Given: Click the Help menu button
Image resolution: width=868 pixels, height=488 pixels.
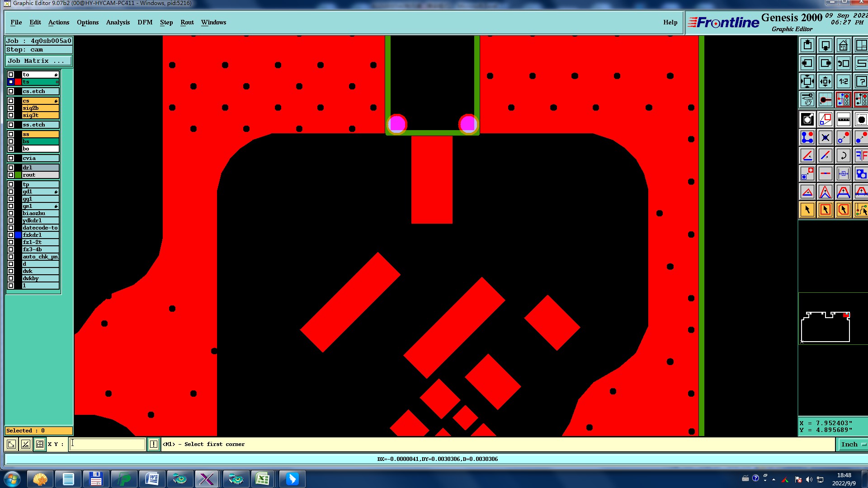Looking at the screenshot, I should tap(670, 22).
